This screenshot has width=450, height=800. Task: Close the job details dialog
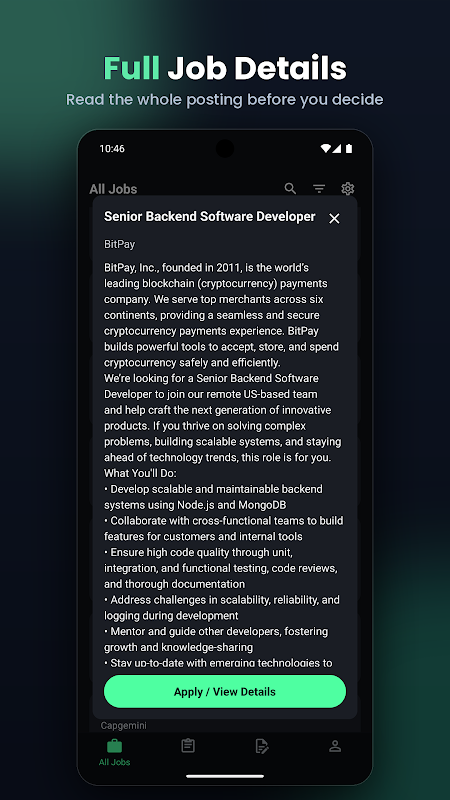[x=334, y=218]
